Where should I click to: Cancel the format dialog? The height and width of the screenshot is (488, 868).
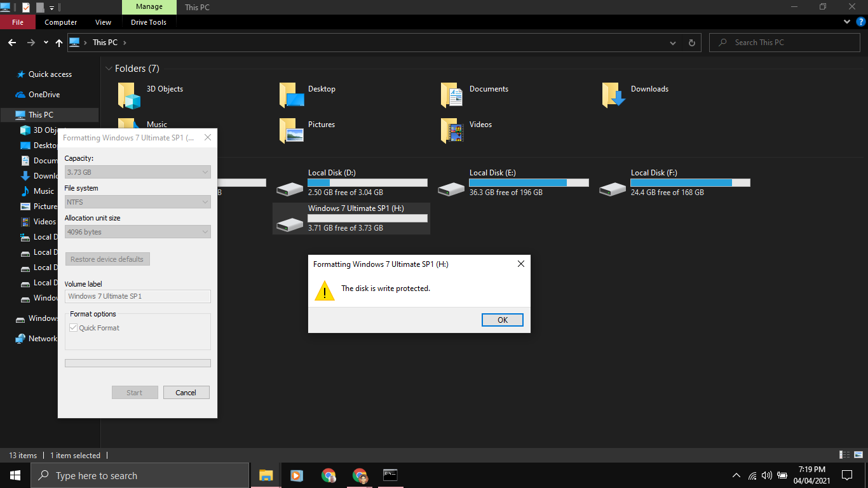186,392
